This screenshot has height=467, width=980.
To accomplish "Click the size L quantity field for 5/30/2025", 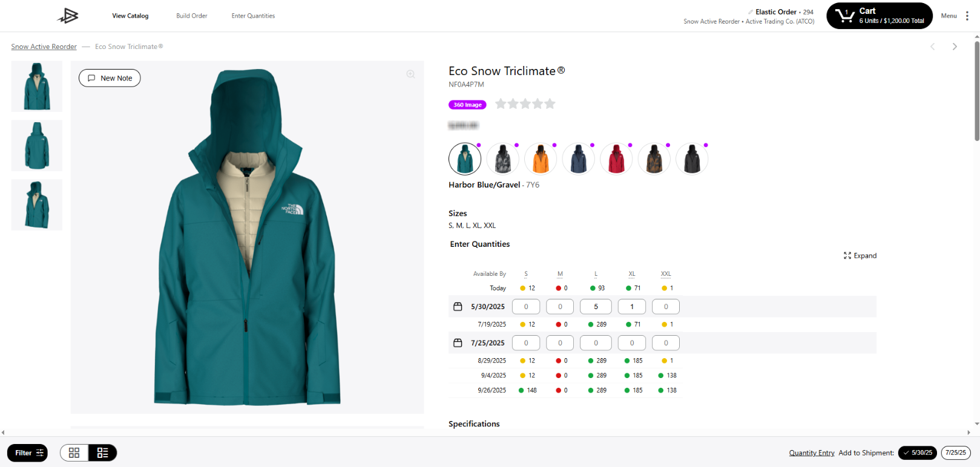I will coord(595,307).
